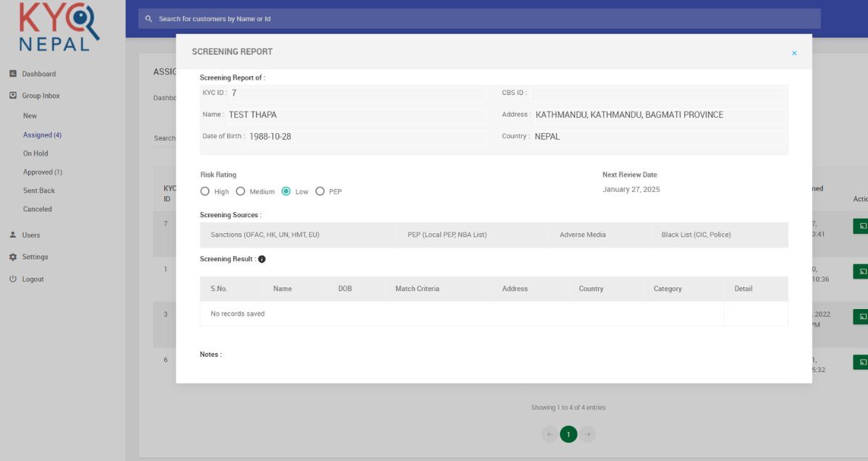Click the Screening Result info icon

[262, 259]
